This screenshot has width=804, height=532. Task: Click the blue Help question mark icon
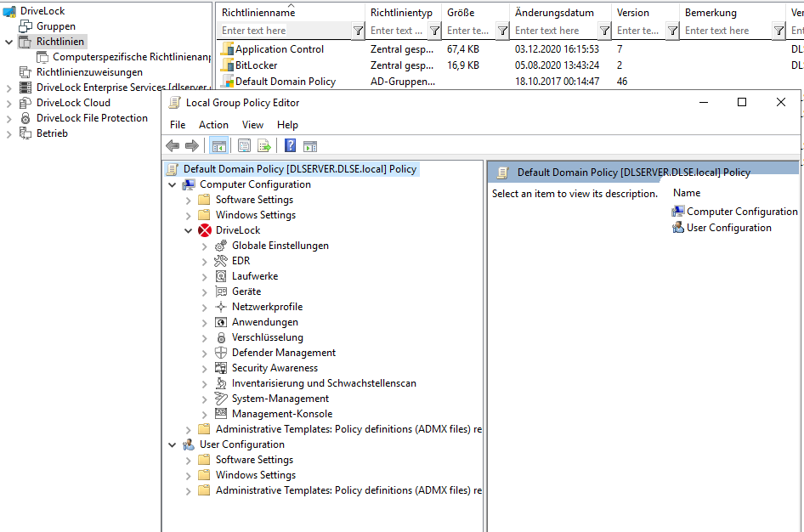coord(290,146)
